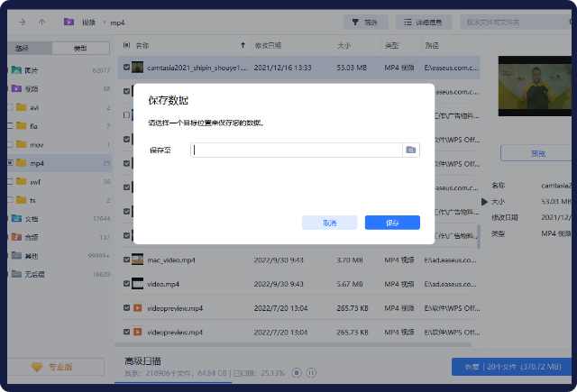Screen dimensions: 577x392
Task: Click the 取消 cancel button
Action: tap(330, 223)
